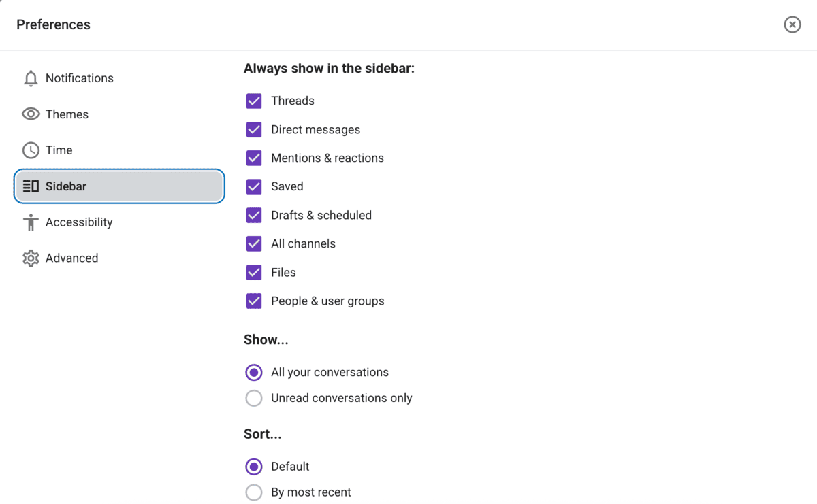Click the Time clock icon

31,150
